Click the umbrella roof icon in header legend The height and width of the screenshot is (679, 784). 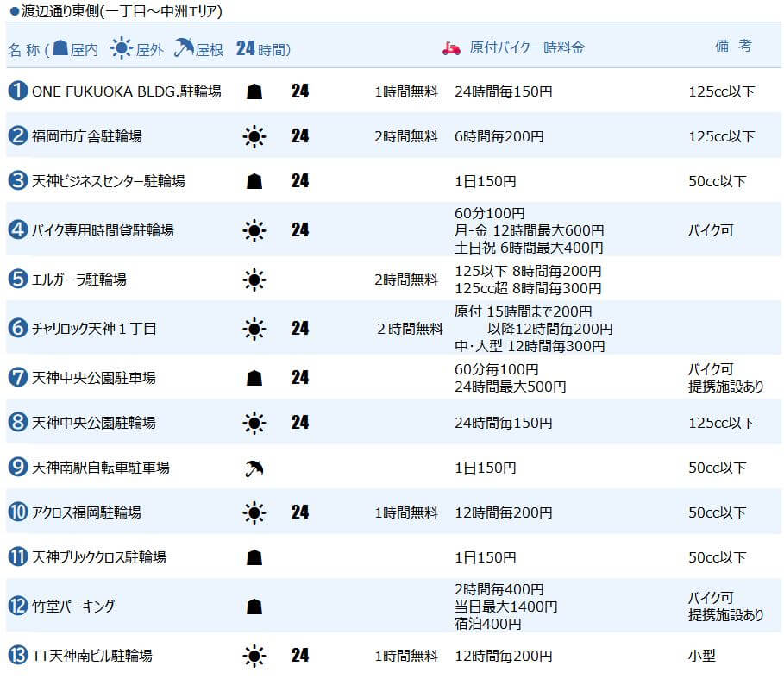184,48
